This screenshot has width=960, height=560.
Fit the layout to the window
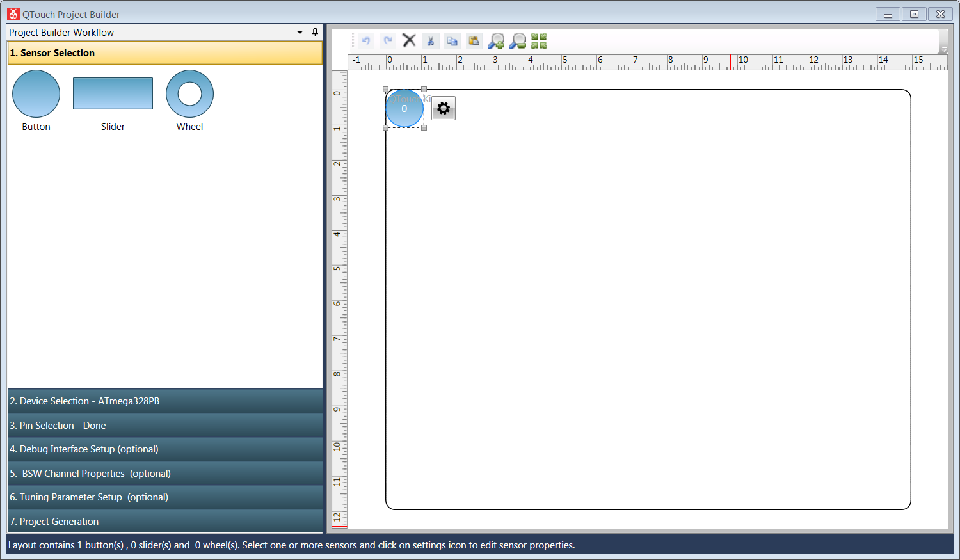(x=539, y=41)
